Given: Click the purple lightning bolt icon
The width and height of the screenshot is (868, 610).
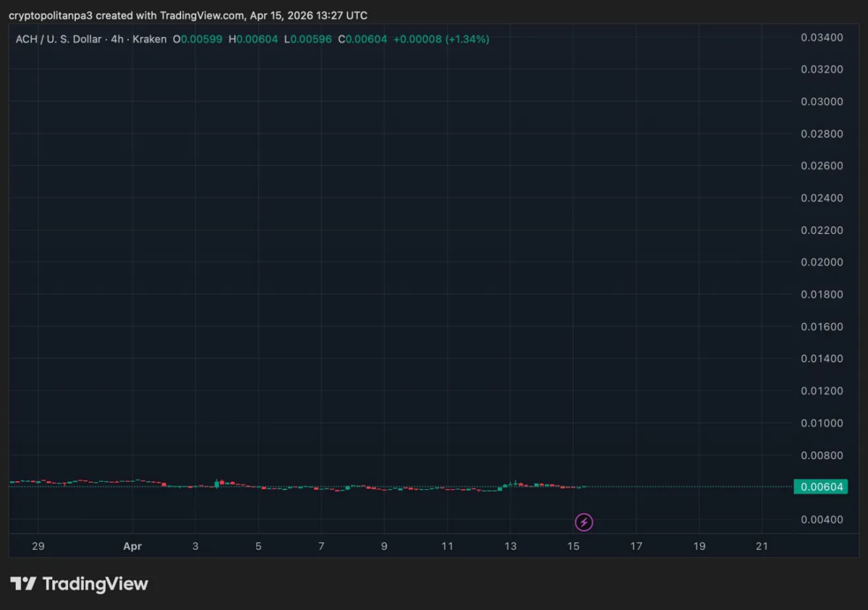Looking at the screenshot, I should point(584,522).
